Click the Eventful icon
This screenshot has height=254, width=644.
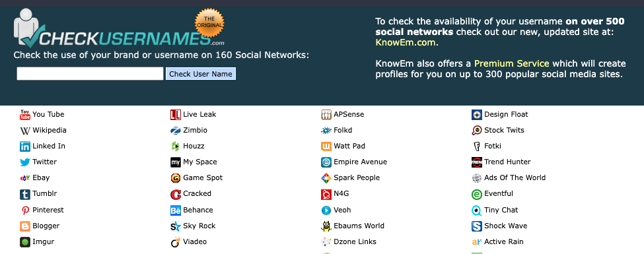(x=477, y=194)
